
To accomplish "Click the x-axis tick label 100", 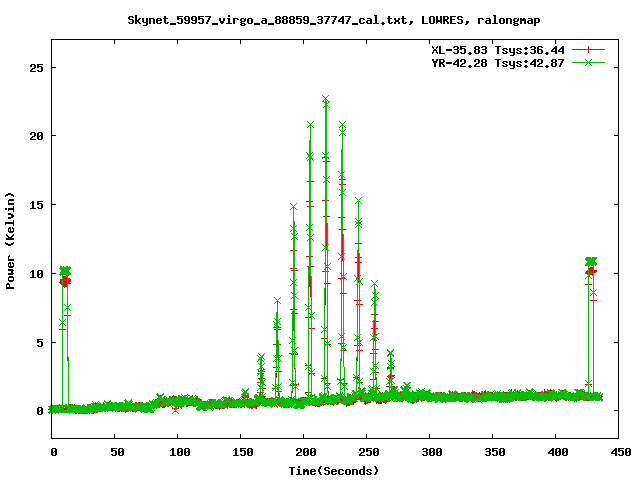I will point(180,452).
